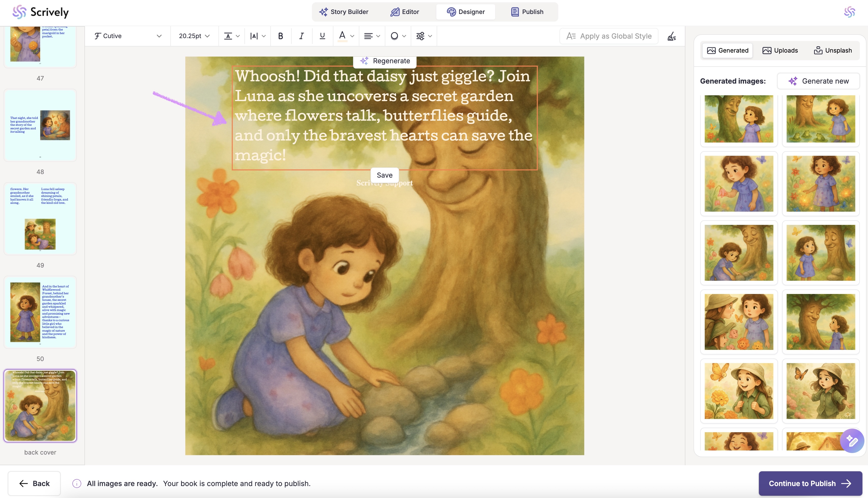Viewport: 868px width, 498px height.
Task: Click the Scrively profile icon at top right
Action: tap(849, 12)
